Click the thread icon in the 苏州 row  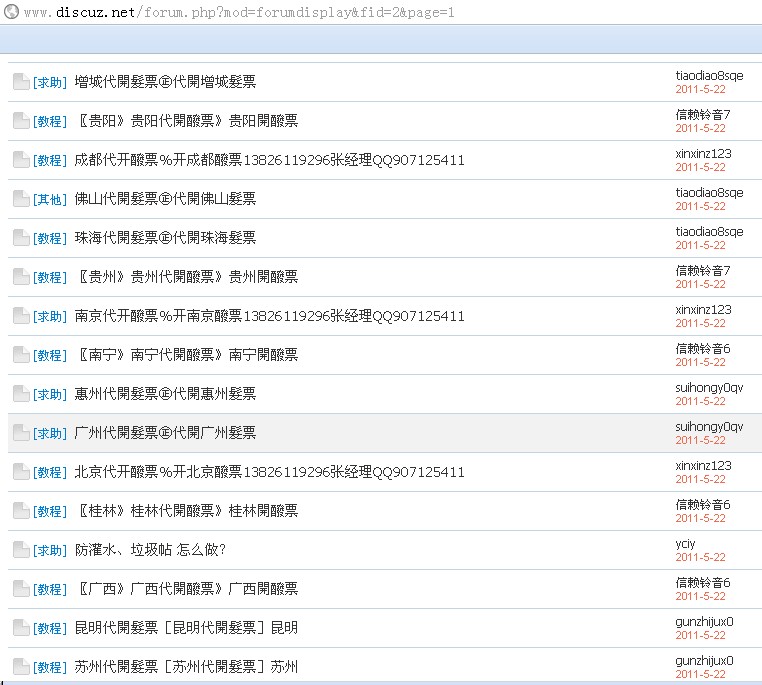click(x=21, y=667)
